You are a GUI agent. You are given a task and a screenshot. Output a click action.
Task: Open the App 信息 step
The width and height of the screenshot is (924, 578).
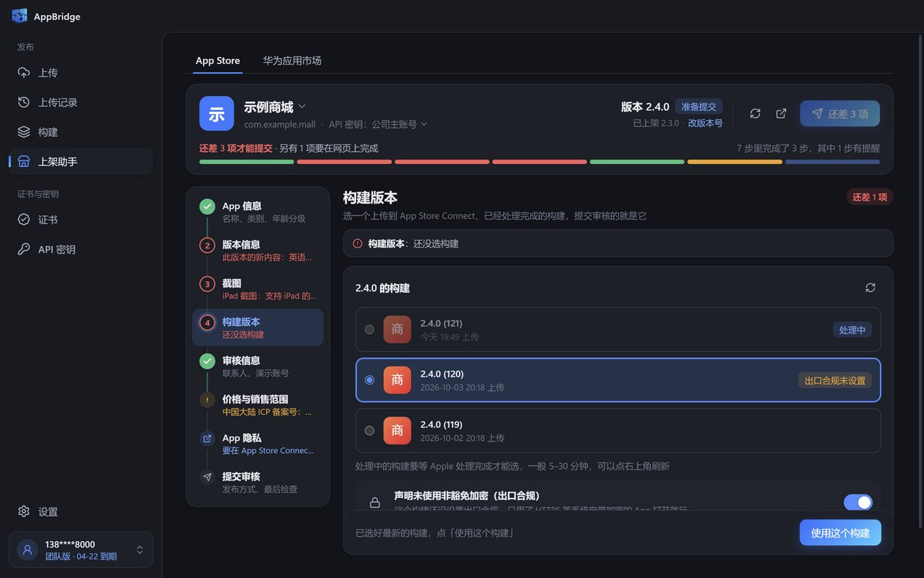tap(258, 212)
